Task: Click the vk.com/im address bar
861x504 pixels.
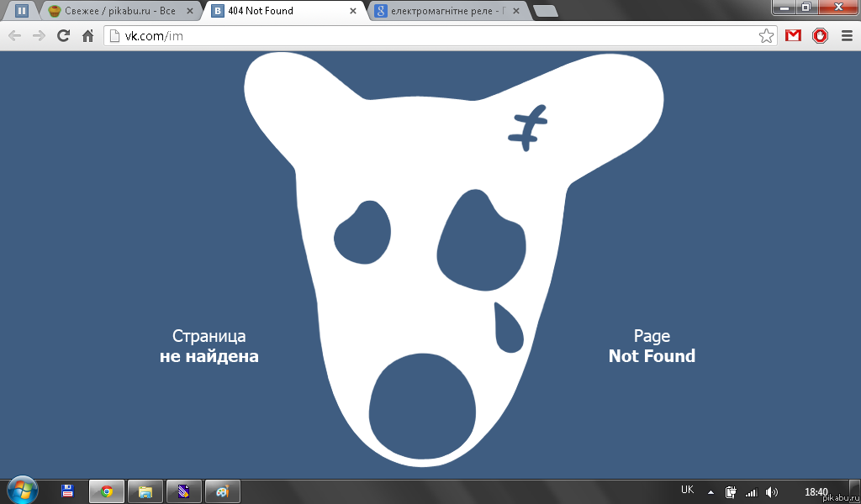Action: [420, 36]
